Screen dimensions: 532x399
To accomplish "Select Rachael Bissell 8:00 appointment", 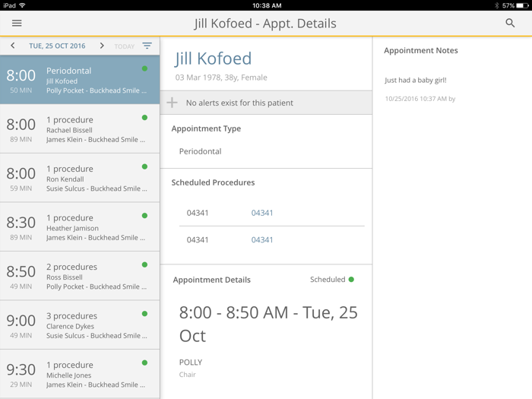I will click(x=80, y=129).
